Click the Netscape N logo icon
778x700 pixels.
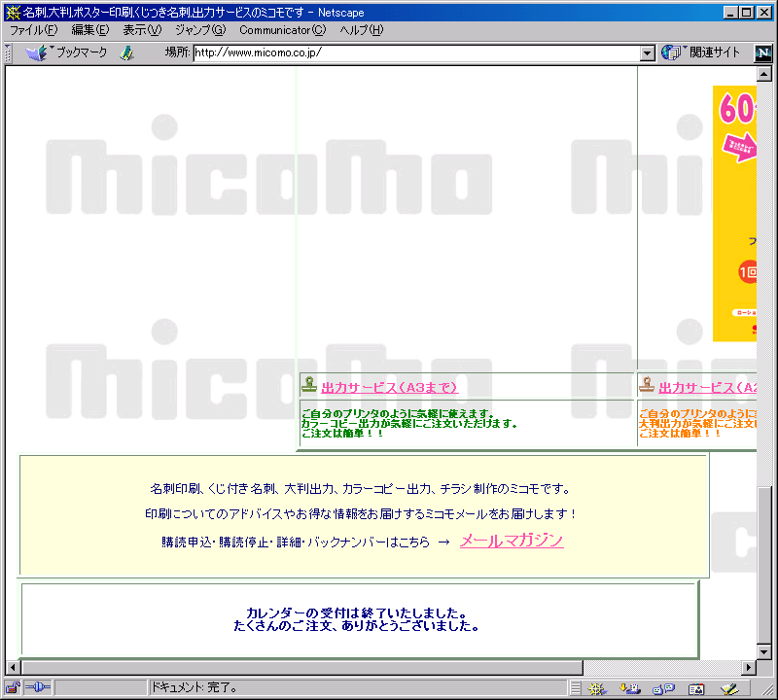(x=762, y=52)
